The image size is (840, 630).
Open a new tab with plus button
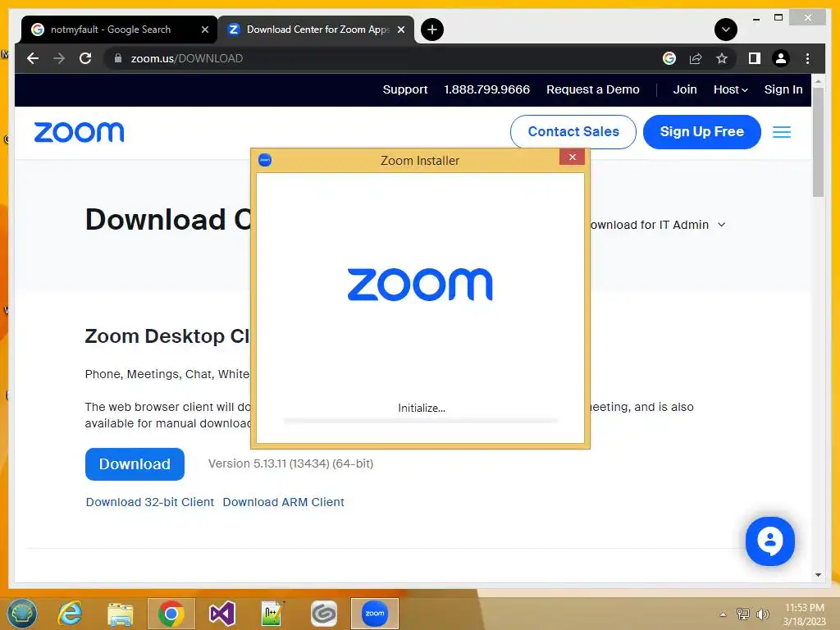432,30
